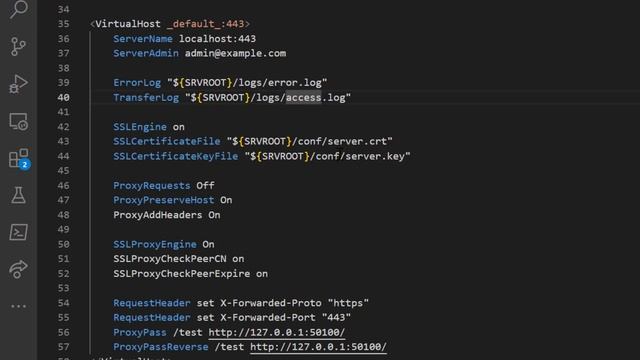
Task: Click line number 48 in gutter
Action: [x=63, y=215]
